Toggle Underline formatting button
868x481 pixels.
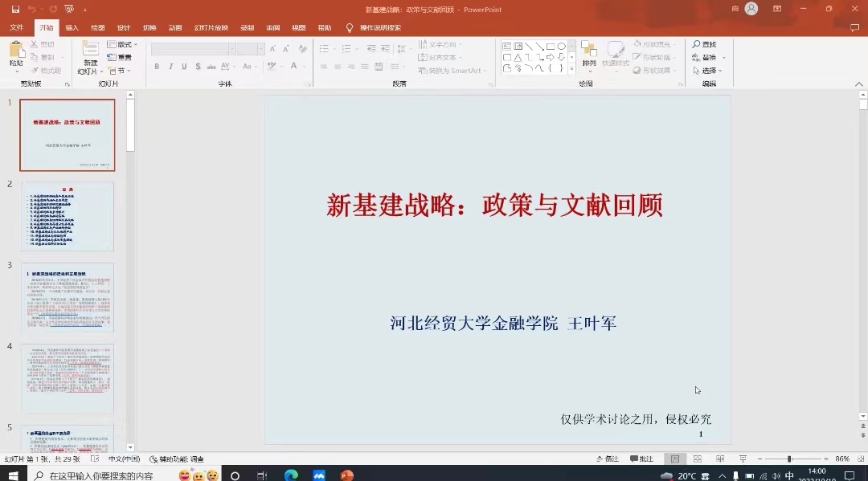point(184,67)
